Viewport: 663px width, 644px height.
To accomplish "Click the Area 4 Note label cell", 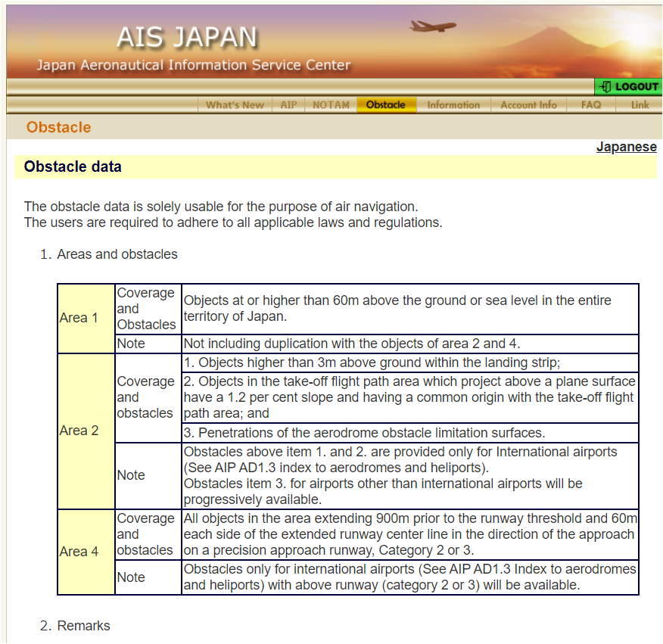I will click(x=148, y=577).
